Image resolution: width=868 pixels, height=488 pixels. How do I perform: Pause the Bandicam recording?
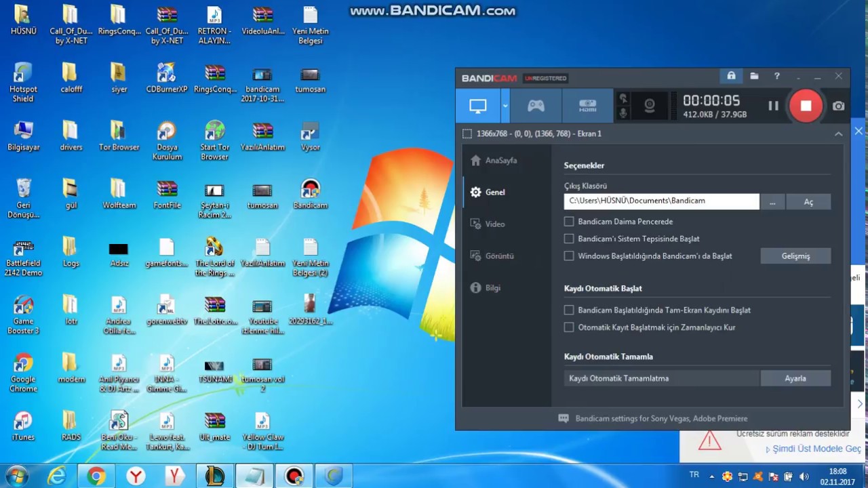coord(773,106)
